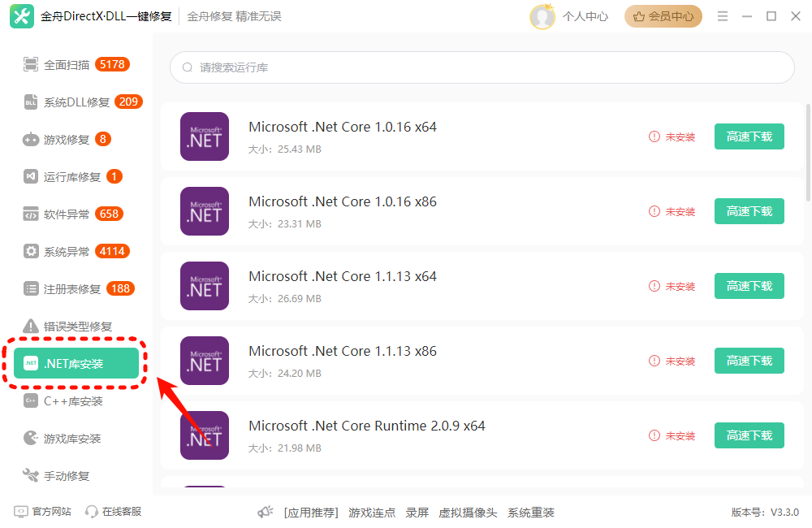This screenshot has height=528, width=812.
Task: Click the warning icon beside 1.0.16 x64 未安装
Action: [654, 136]
